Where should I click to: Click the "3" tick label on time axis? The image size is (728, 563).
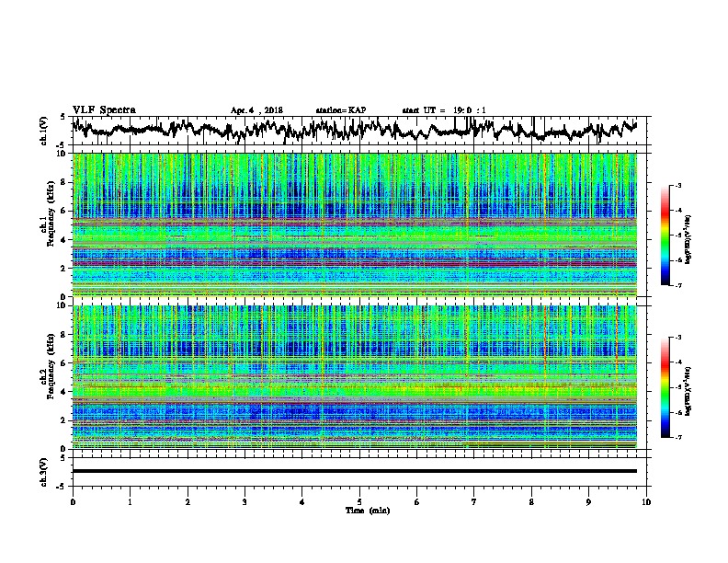[245, 502]
